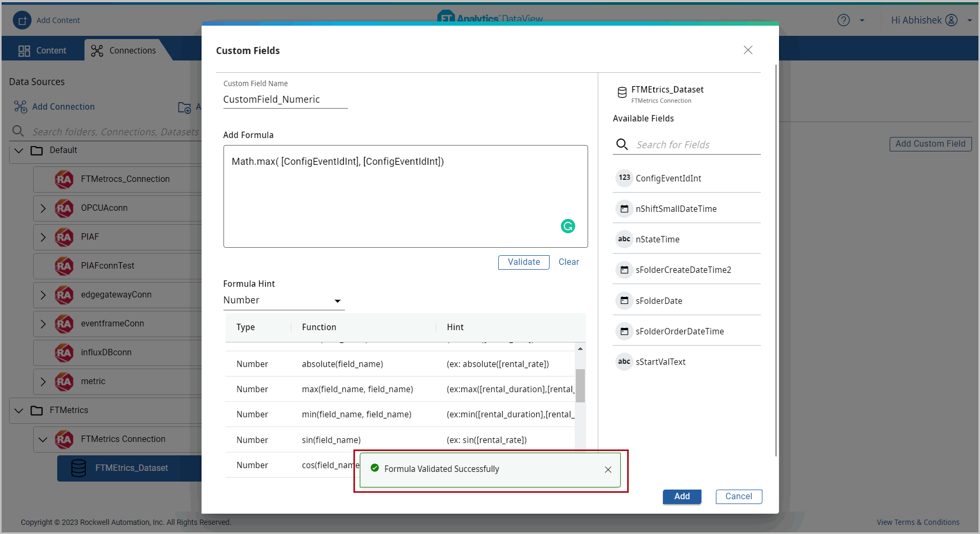This screenshot has width=980, height=534.
Task: Click the sStartValText abc type icon
Action: (x=624, y=362)
